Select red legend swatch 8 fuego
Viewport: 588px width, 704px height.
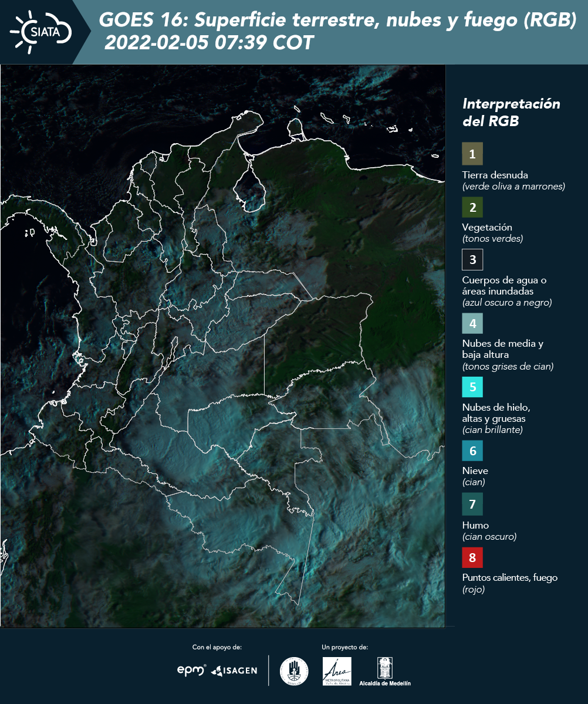pos(472,557)
